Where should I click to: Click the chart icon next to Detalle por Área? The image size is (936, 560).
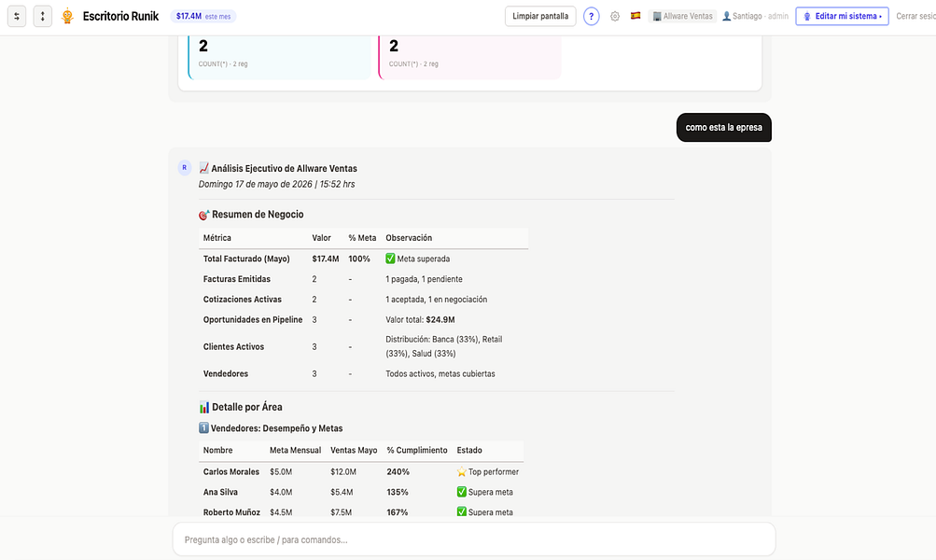[x=204, y=407]
